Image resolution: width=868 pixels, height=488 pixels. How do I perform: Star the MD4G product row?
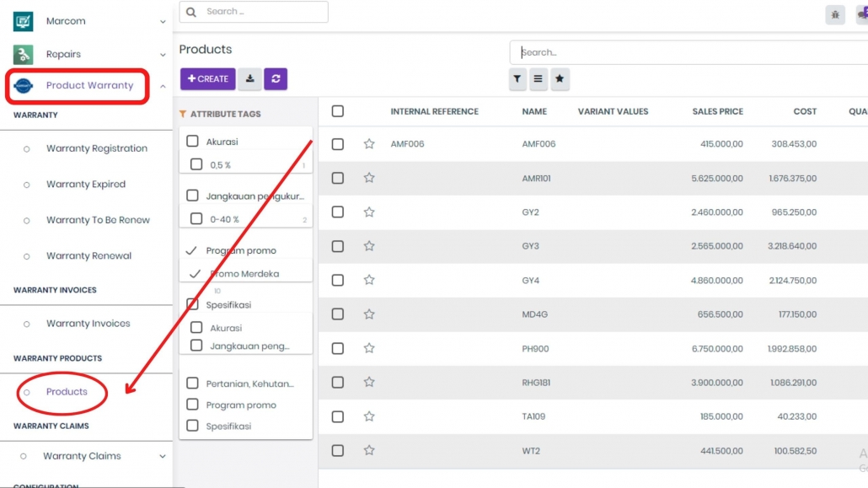point(369,314)
